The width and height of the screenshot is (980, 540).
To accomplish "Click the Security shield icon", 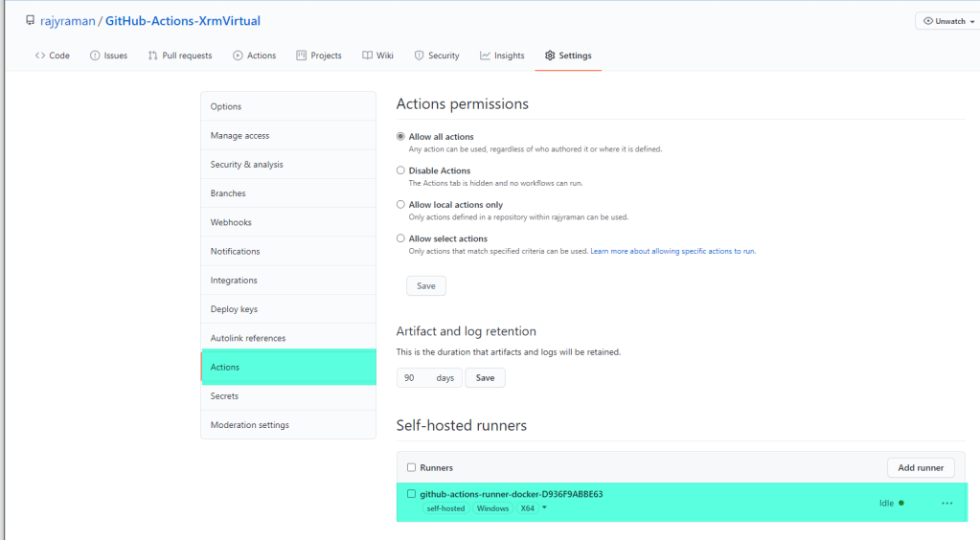I will (x=419, y=56).
